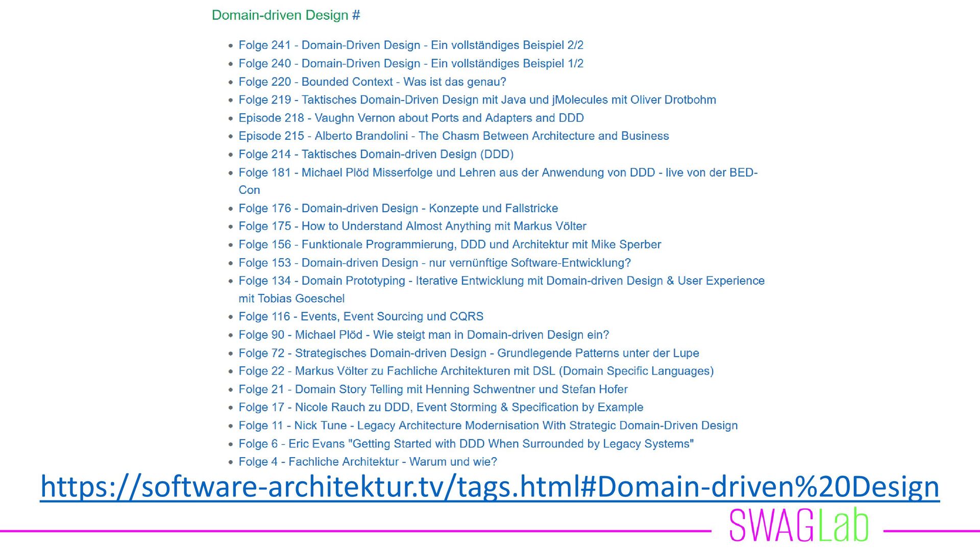Open Folge 220 Bounded Context link
Screen dimensions: 980x551
[372, 82]
